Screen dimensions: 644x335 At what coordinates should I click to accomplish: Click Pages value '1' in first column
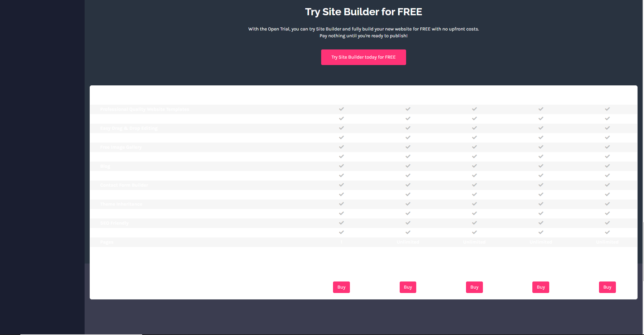pyautogui.click(x=341, y=242)
